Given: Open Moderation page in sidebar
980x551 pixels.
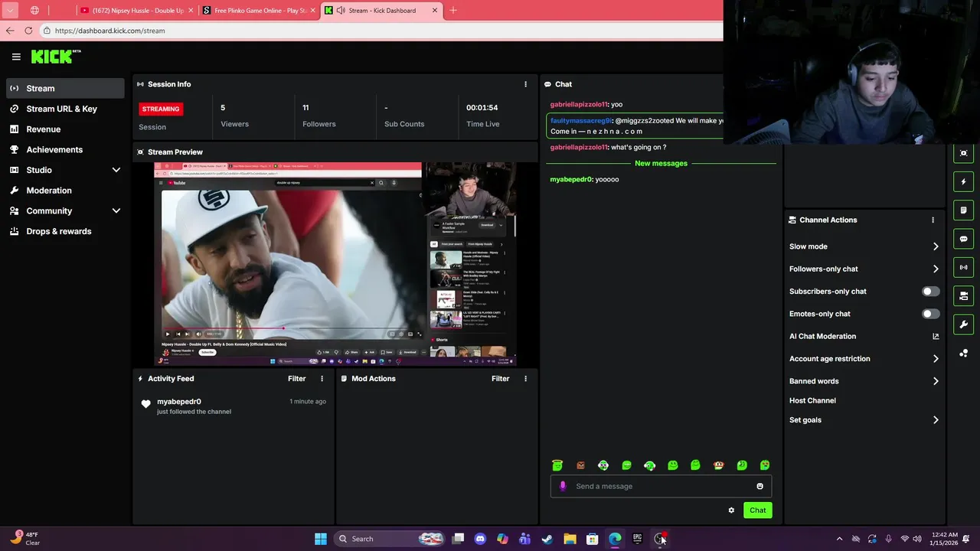Looking at the screenshot, I should click(x=65, y=191).
